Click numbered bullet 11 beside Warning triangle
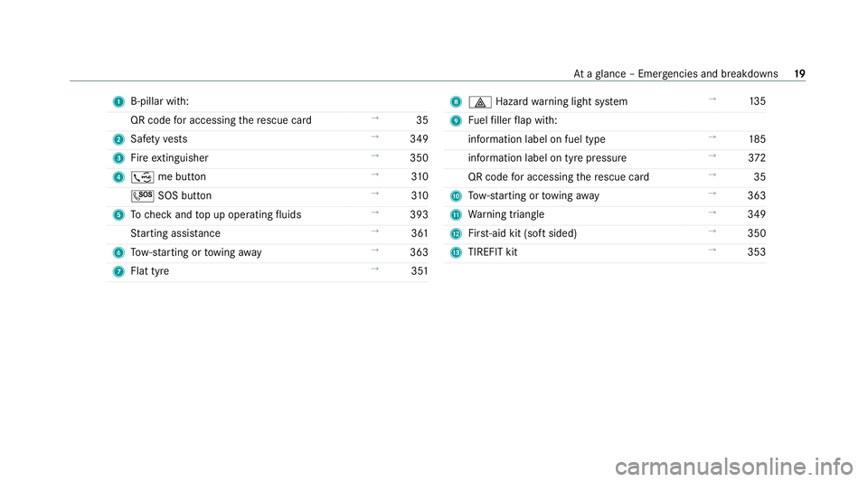The width and height of the screenshot is (868, 482). click(456, 214)
